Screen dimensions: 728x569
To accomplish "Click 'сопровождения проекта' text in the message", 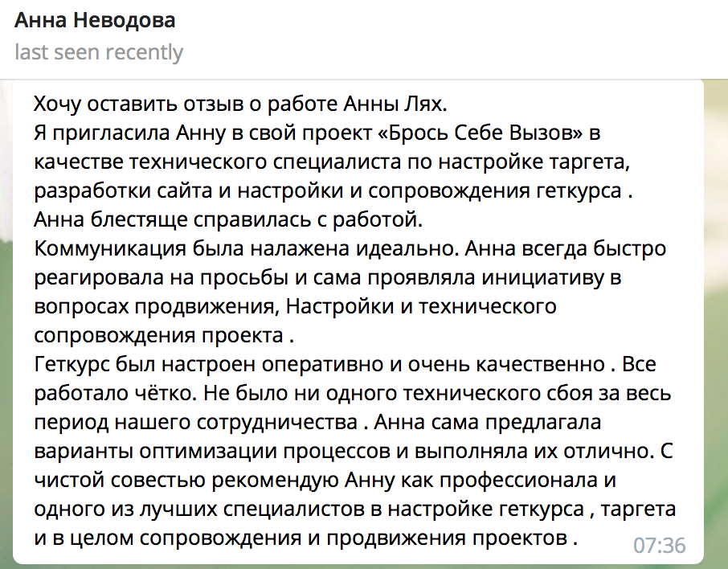I will click(x=159, y=336).
